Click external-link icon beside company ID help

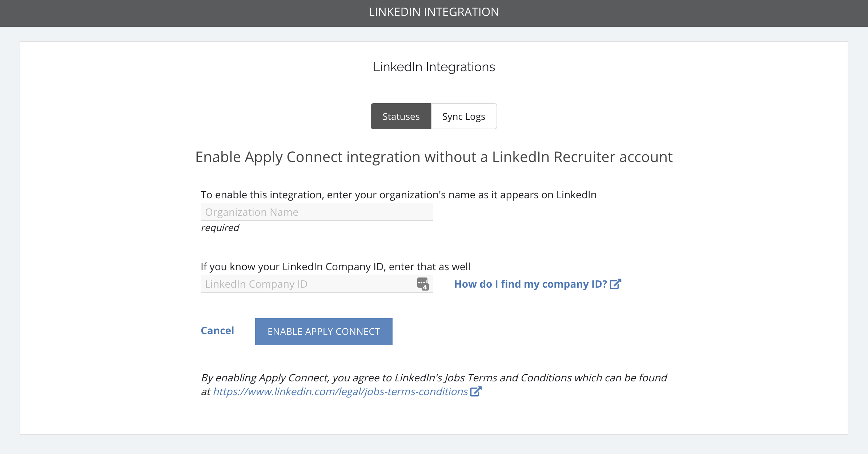coord(615,284)
